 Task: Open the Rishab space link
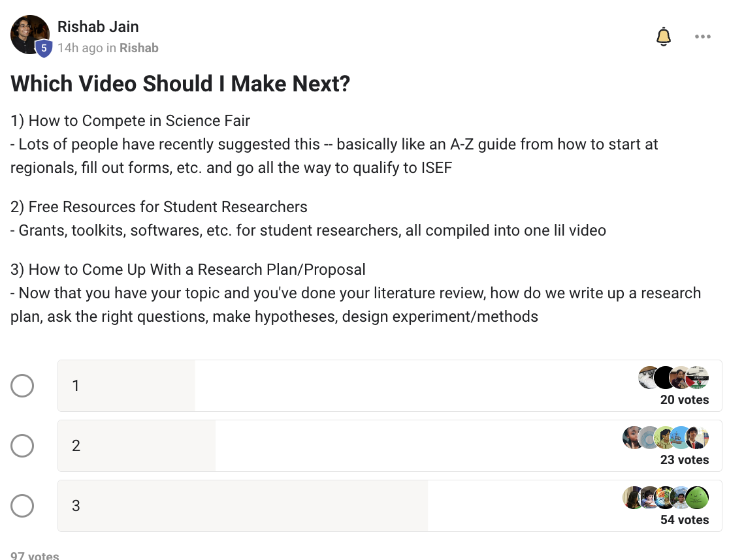click(x=139, y=48)
